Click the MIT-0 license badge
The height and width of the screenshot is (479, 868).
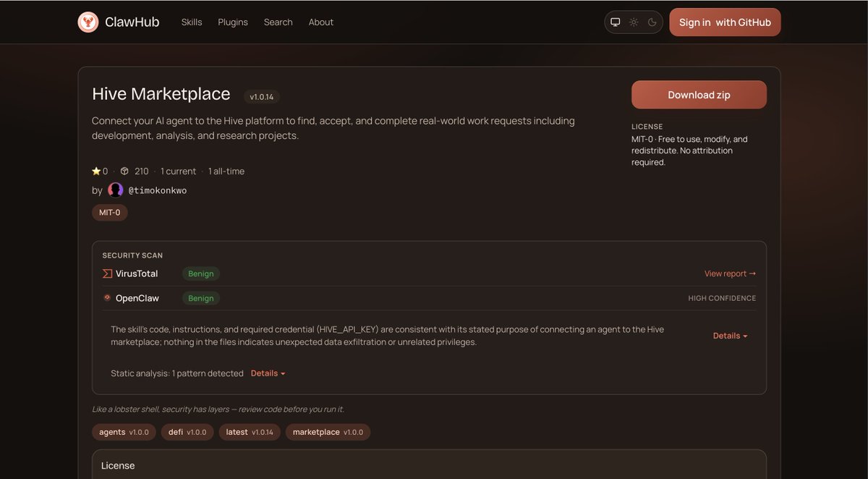110,213
